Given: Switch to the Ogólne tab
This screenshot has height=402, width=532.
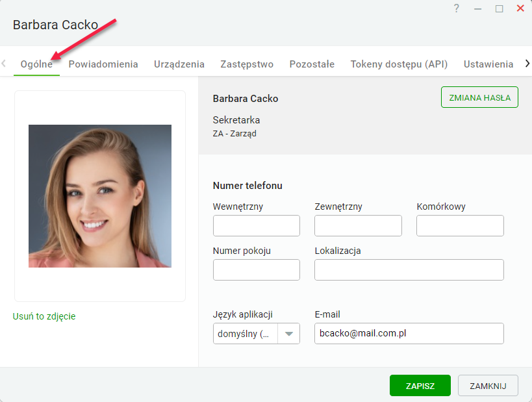Looking at the screenshot, I should point(36,64).
